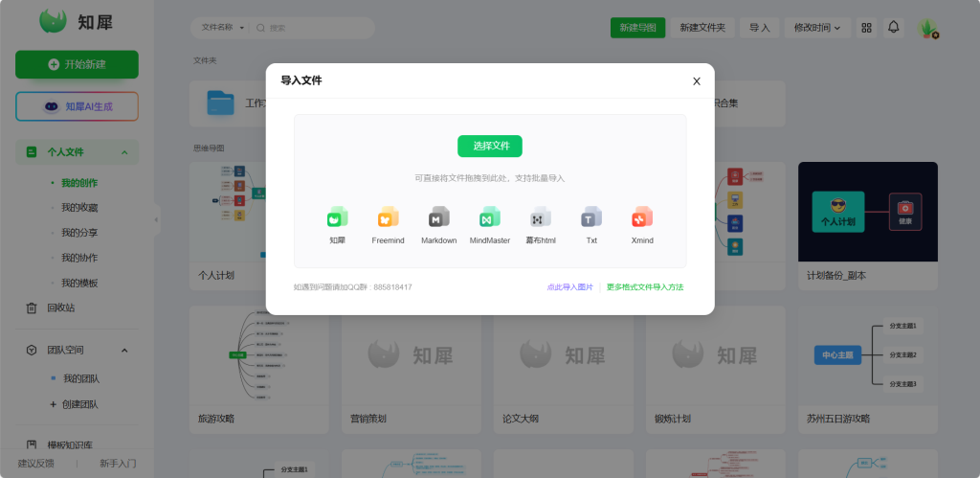Click the 选择文件 button
The width and height of the screenshot is (980, 478).
490,146
